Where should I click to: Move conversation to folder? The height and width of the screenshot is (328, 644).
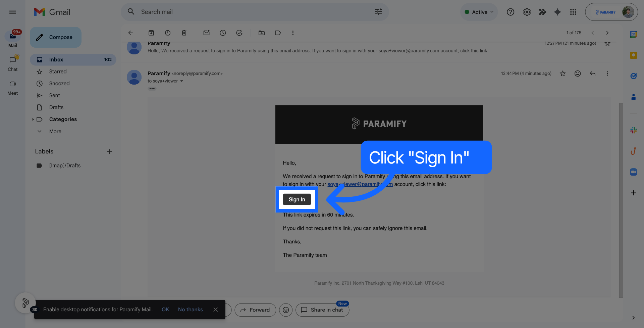262,33
